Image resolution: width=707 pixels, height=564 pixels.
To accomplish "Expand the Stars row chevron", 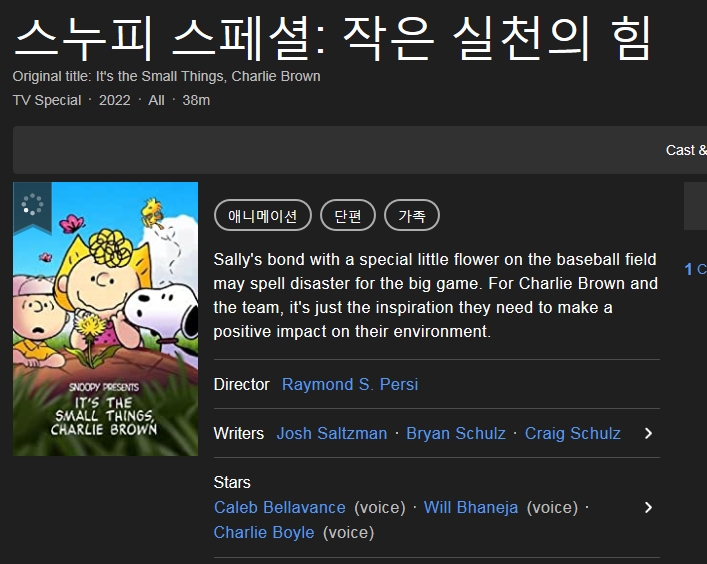I will click(648, 507).
